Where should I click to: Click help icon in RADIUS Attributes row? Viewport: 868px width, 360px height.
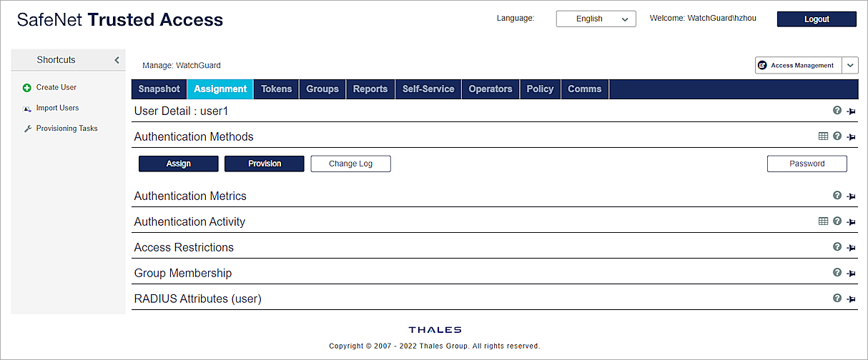pos(837,298)
